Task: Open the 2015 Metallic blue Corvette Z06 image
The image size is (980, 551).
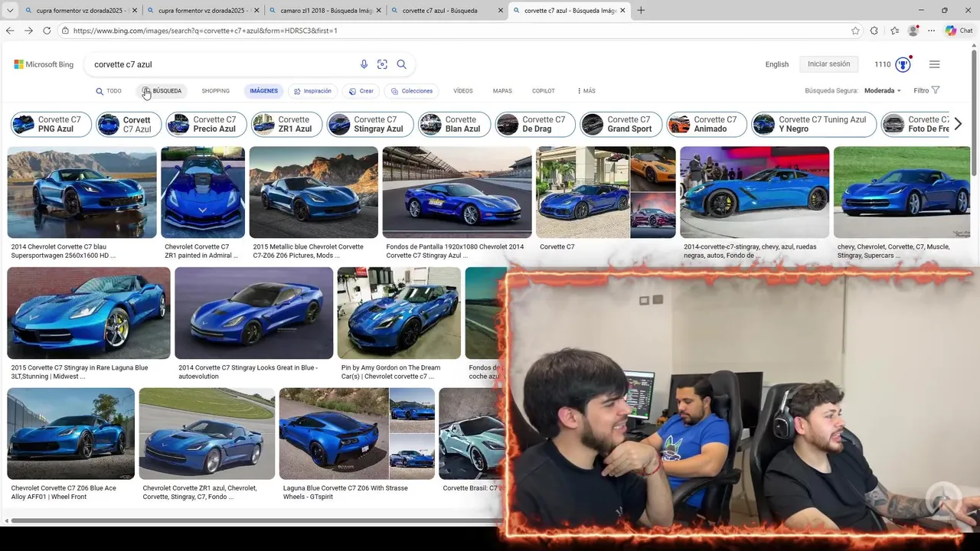Action: [313, 192]
